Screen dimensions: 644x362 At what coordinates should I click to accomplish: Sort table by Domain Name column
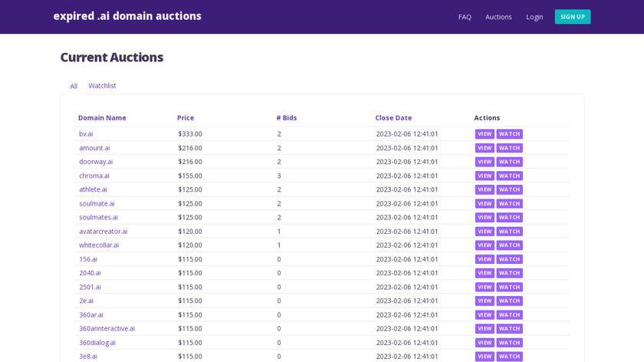pos(102,118)
